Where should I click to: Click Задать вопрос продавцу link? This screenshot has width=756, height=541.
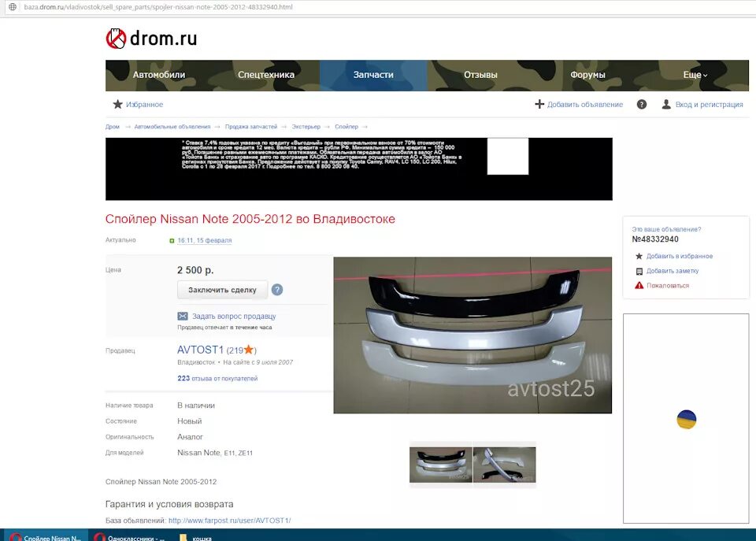(234, 317)
